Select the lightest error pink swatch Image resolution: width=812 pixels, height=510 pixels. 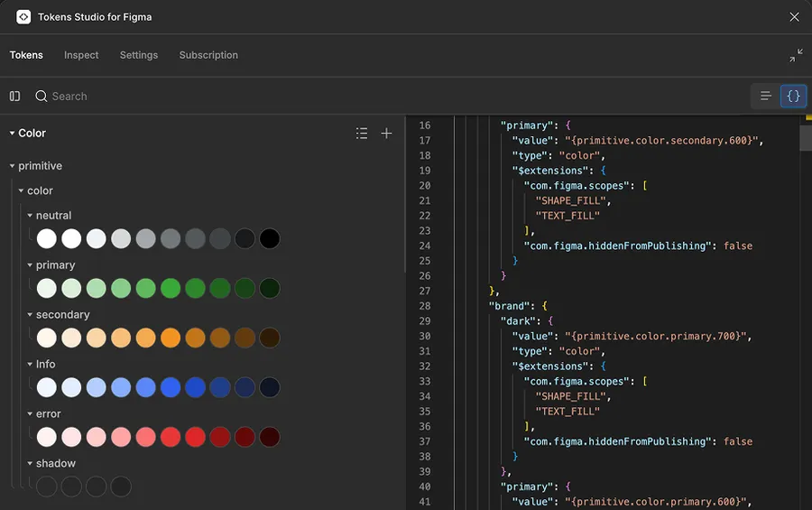pyautogui.click(x=47, y=437)
